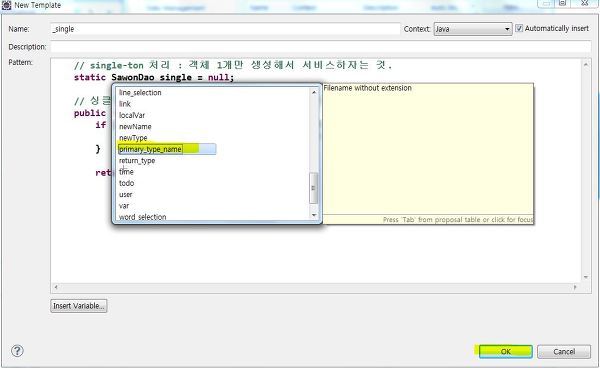The width and height of the screenshot is (600, 368).
Task: Click the pattern editor scroll down arrow
Action: (x=586, y=277)
